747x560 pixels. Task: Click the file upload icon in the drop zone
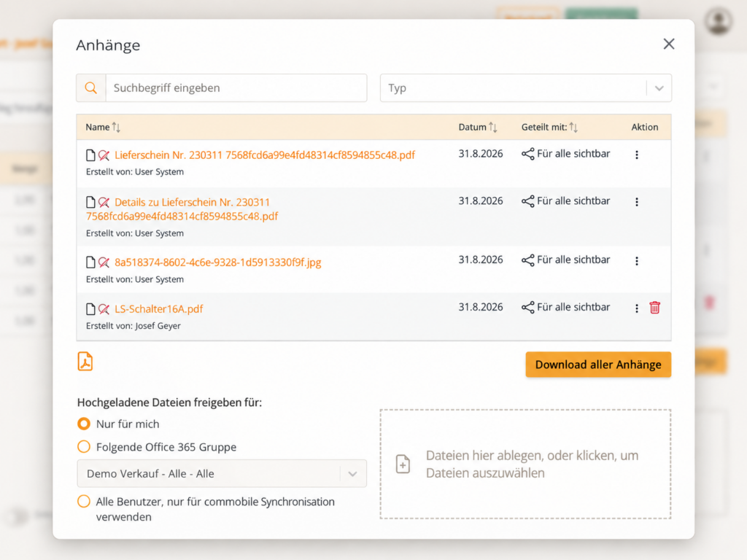click(x=403, y=464)
